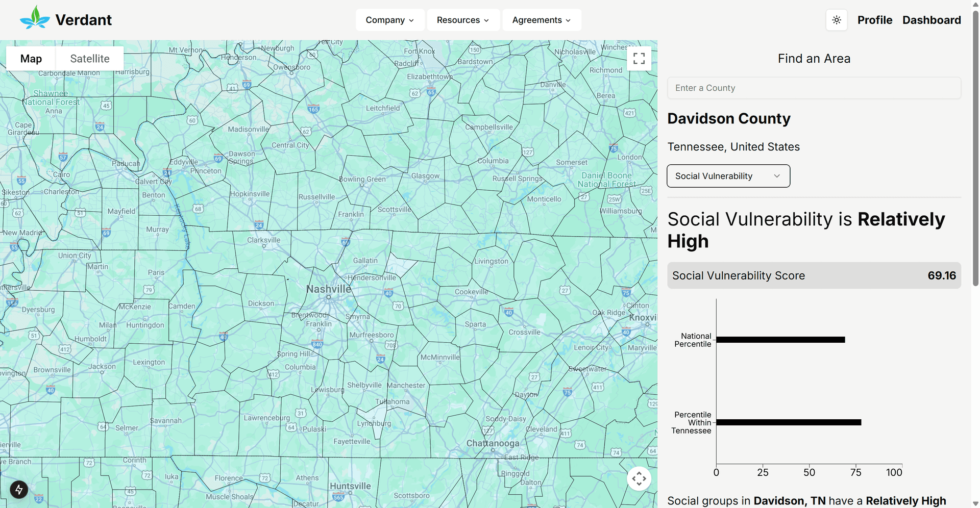Switch back to Map view
The height and width of the screenshot is (508, 980).
(30, 58)
